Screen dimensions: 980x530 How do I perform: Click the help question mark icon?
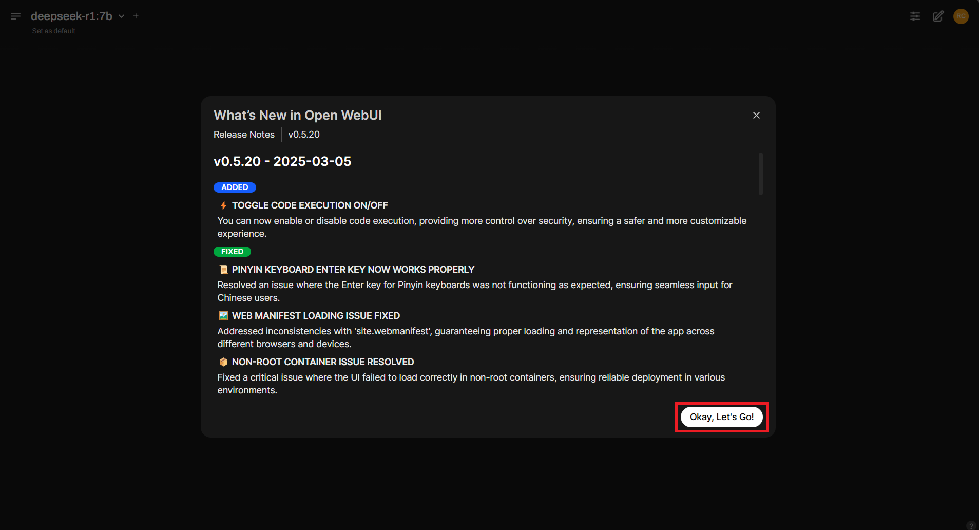[971, 525]
